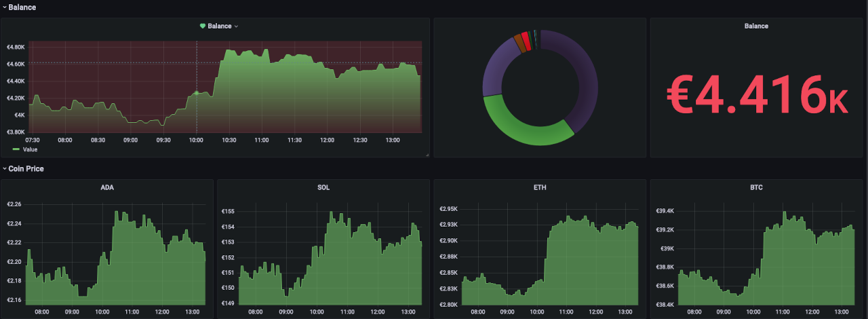Click the green heart icon beside Balance title
The image size is (868, 319).
(202, 26)
